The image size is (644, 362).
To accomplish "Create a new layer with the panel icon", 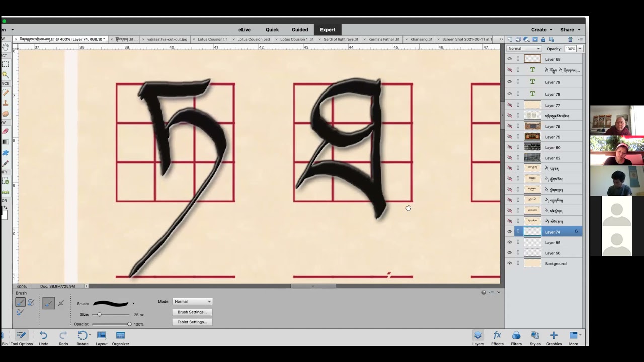I will [x=510, y=39].
